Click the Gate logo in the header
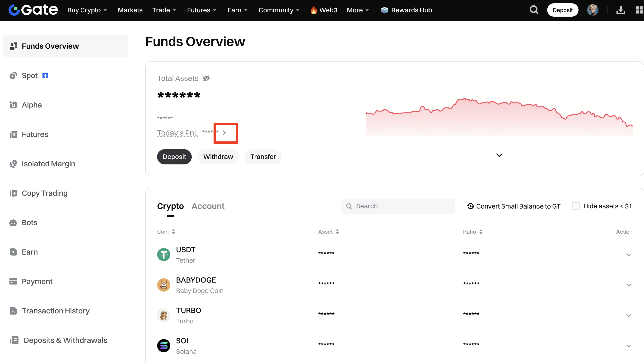Viewport: 644px width, 363px height. 33,10
